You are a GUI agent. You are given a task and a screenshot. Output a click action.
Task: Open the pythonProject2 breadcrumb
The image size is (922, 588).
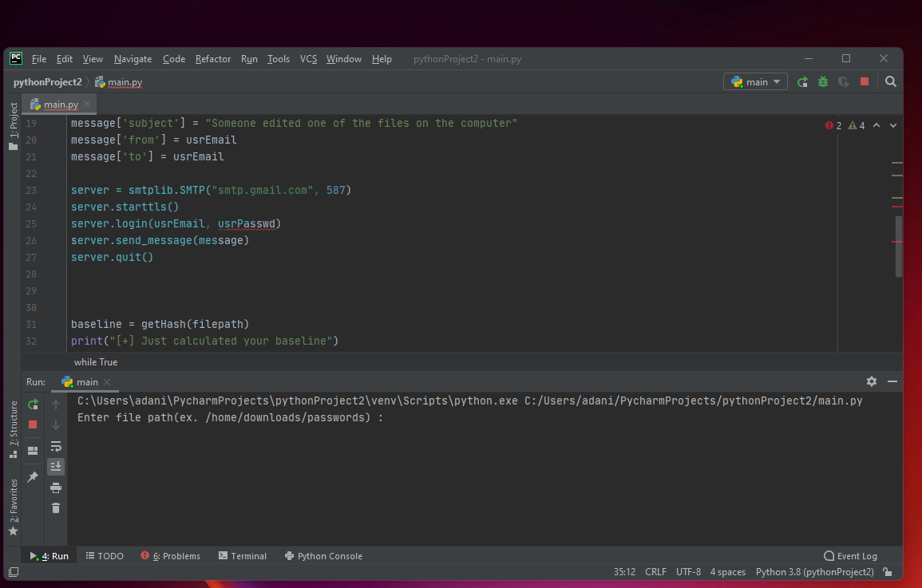[46, 81]
